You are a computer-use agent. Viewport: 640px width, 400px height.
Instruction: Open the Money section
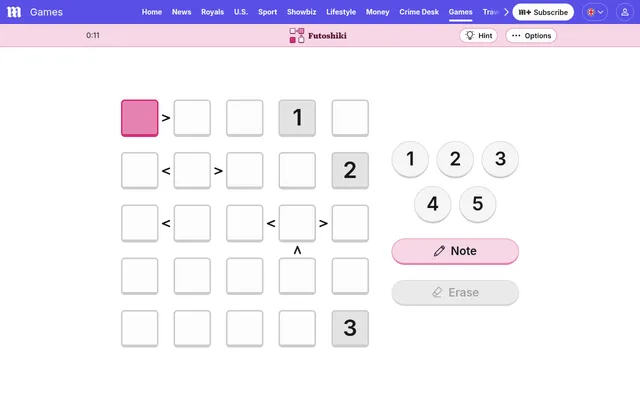378,12
